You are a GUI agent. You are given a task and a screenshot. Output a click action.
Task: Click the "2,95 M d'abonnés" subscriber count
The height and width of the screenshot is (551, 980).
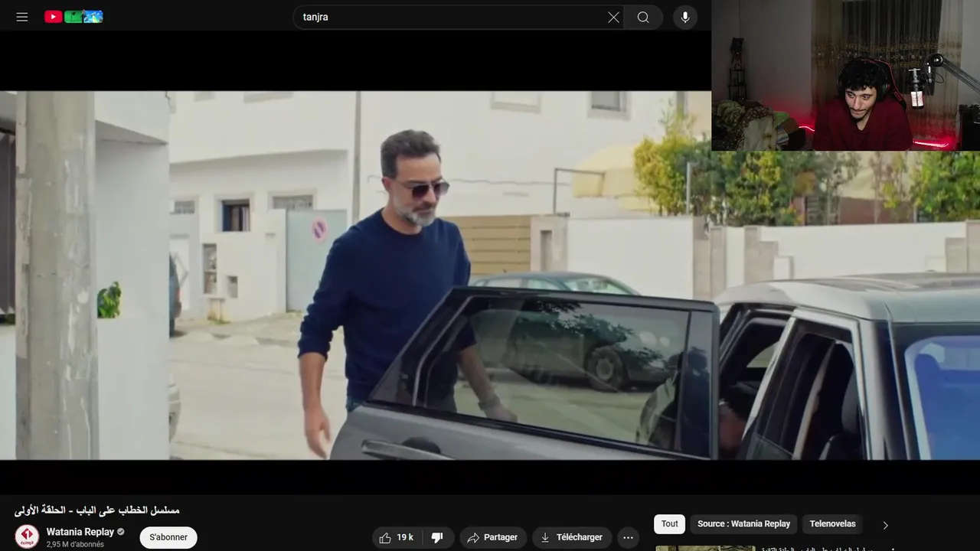point(75,544)
